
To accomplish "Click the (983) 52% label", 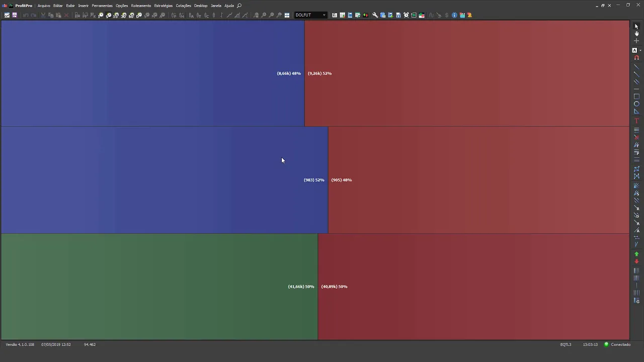I will point(314,180).
